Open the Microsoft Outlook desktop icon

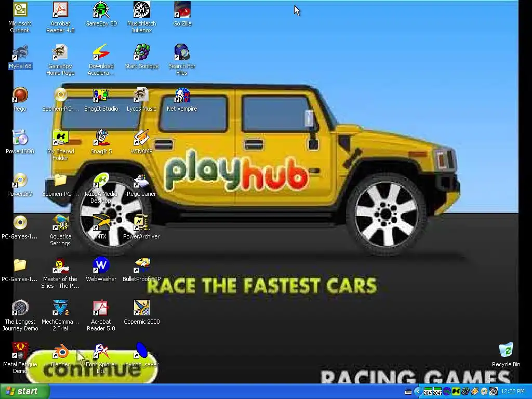click(x=20, y=17)
